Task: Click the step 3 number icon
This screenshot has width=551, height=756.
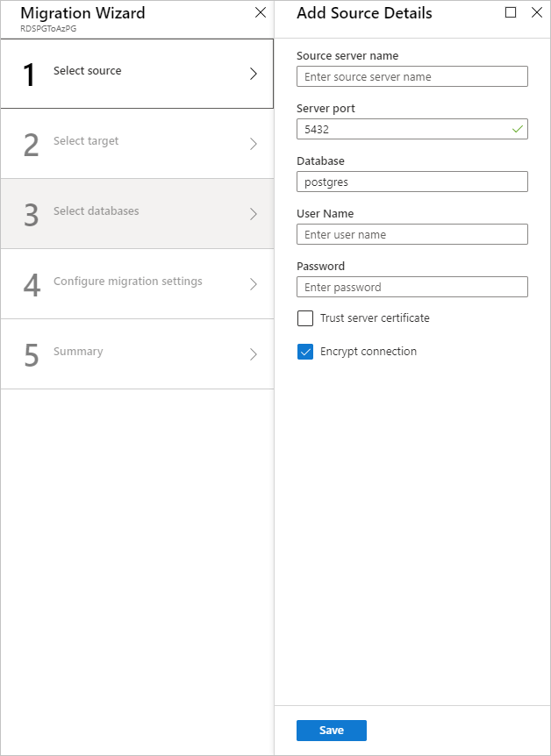Action: (32, 215)
